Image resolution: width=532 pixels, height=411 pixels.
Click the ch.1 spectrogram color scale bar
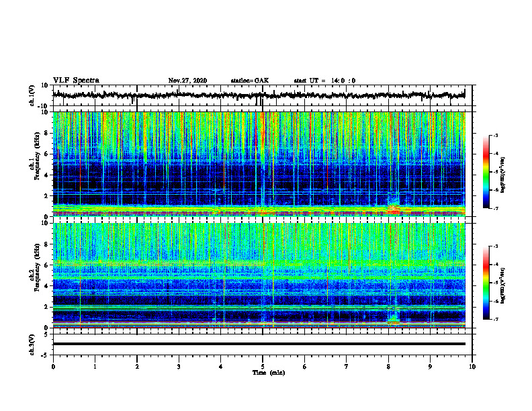coord(486,172)
